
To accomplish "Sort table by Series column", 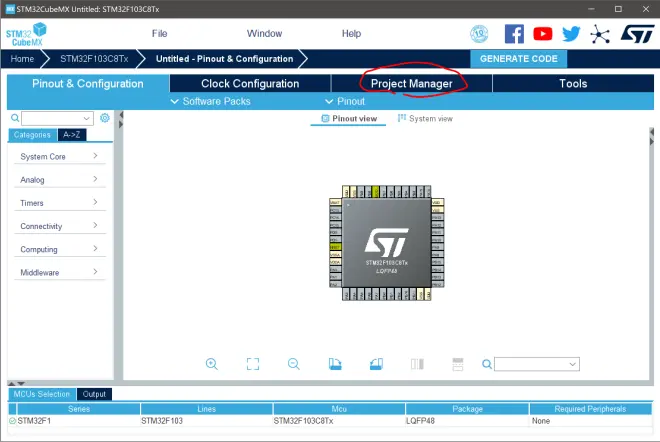I will coord(79,409).
